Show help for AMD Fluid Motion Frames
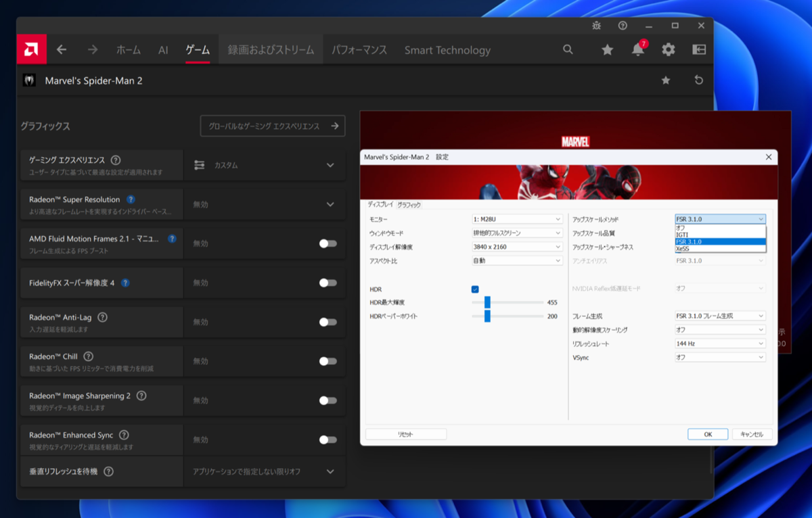Viewport: 812px width, 518px height. pyautogui.click(x=172, y=239)
